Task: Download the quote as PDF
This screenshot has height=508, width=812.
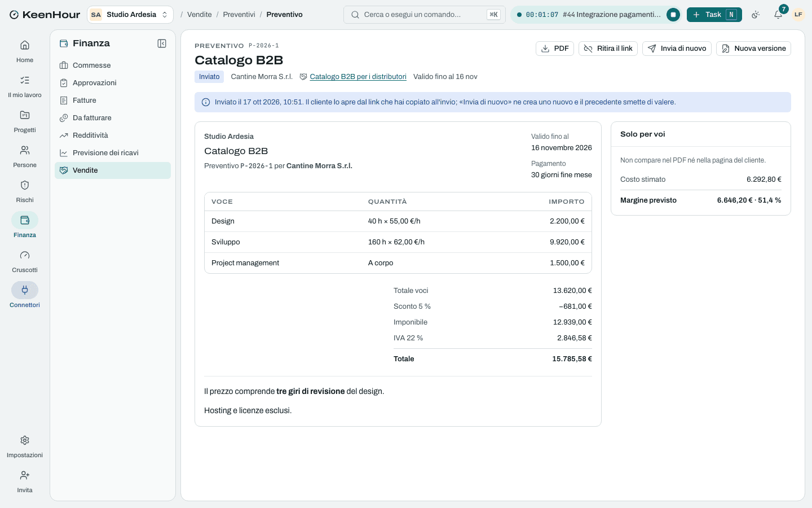Action: pyautogui.click(x=555, y=49)
